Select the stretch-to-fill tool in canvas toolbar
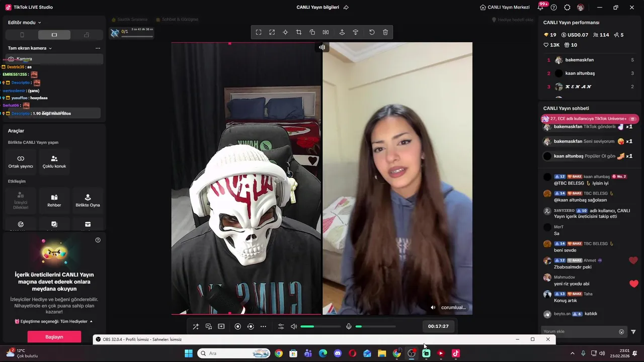 click(x=272, y=32)
